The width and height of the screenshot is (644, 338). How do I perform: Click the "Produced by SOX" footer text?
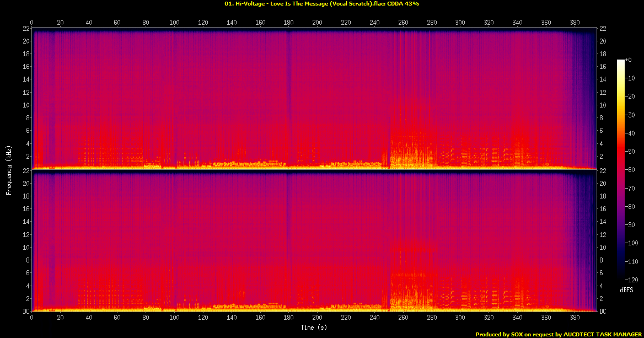tap(558, 334)
